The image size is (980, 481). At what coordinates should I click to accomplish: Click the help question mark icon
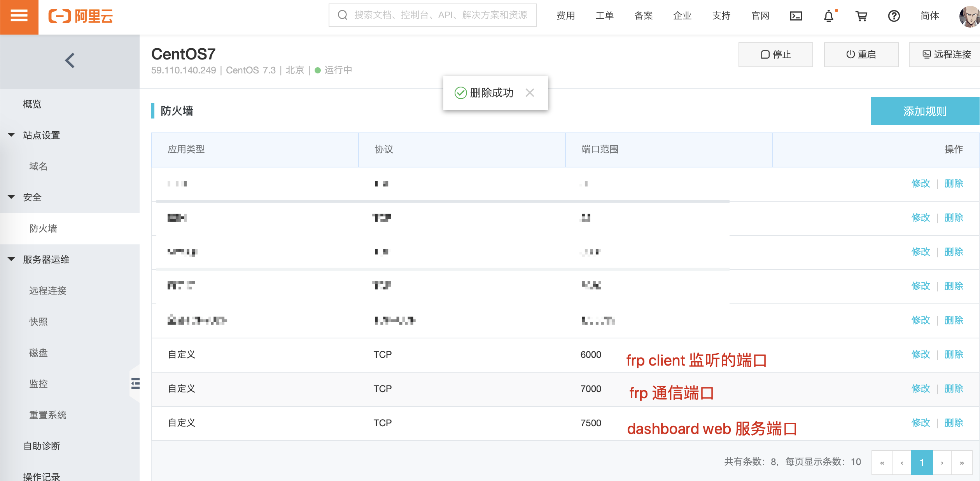click(x=894, y=16)
